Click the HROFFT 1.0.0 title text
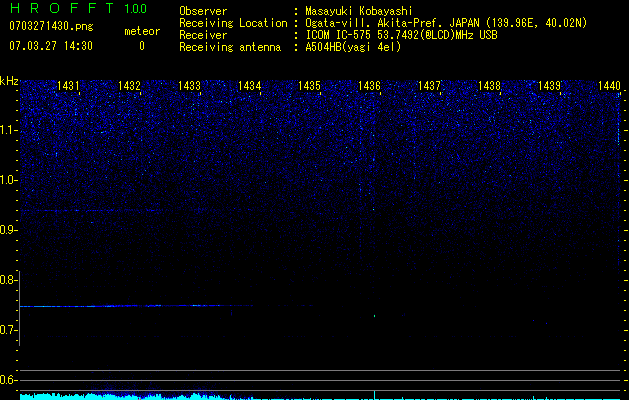The image size is (629, 400). point(78,8)
